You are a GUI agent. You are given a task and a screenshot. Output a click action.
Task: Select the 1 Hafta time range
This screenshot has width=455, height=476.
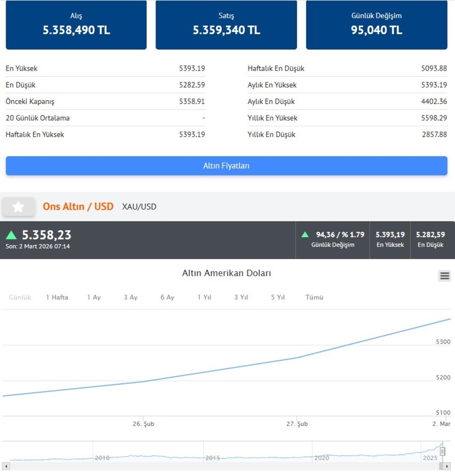[57, 297]
